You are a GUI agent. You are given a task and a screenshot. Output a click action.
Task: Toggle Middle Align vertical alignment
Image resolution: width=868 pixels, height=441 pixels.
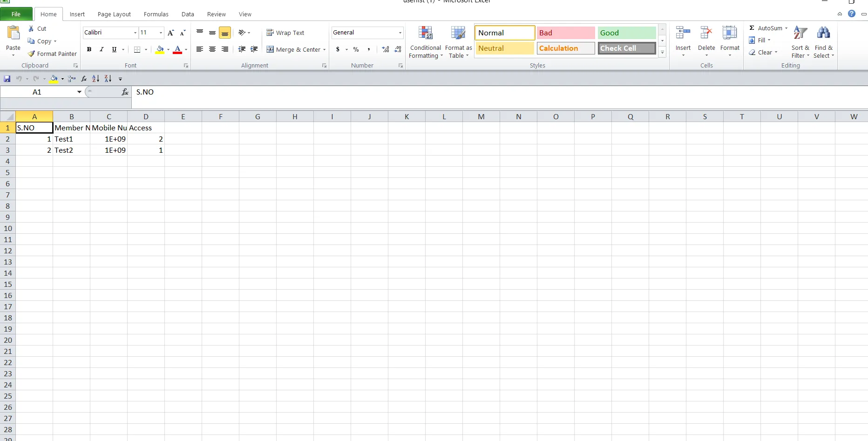point(212,33)
